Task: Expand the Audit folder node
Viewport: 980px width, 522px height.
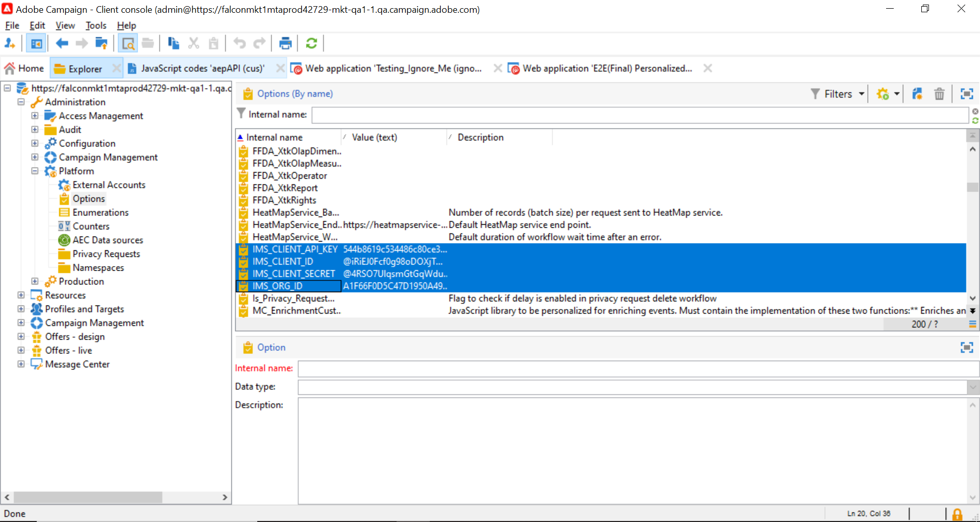Action: point(35,130)
